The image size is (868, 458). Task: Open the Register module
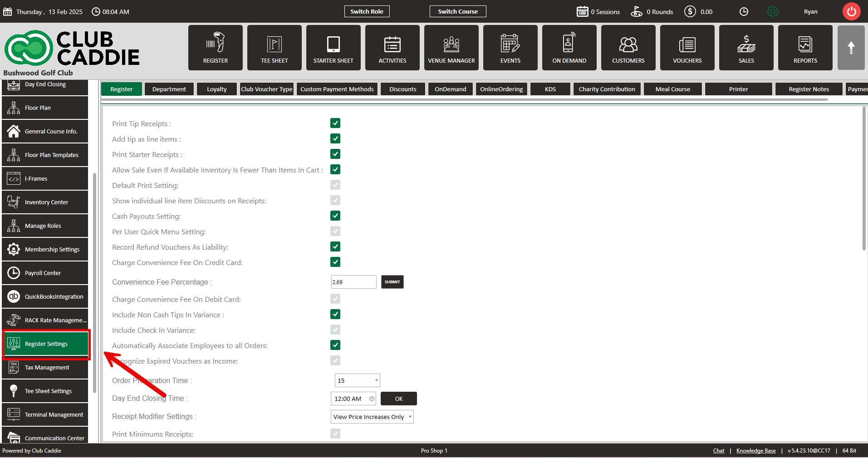coord(216,48)
